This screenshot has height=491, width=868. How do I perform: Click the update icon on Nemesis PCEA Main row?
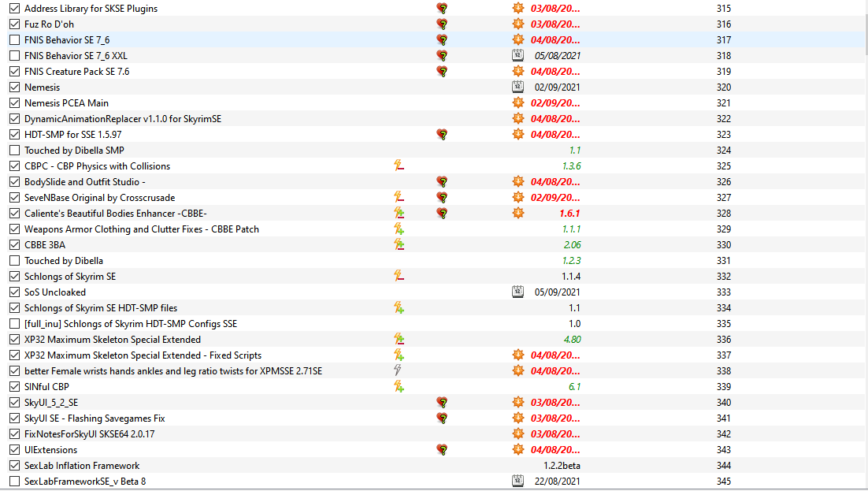[518, 102]
